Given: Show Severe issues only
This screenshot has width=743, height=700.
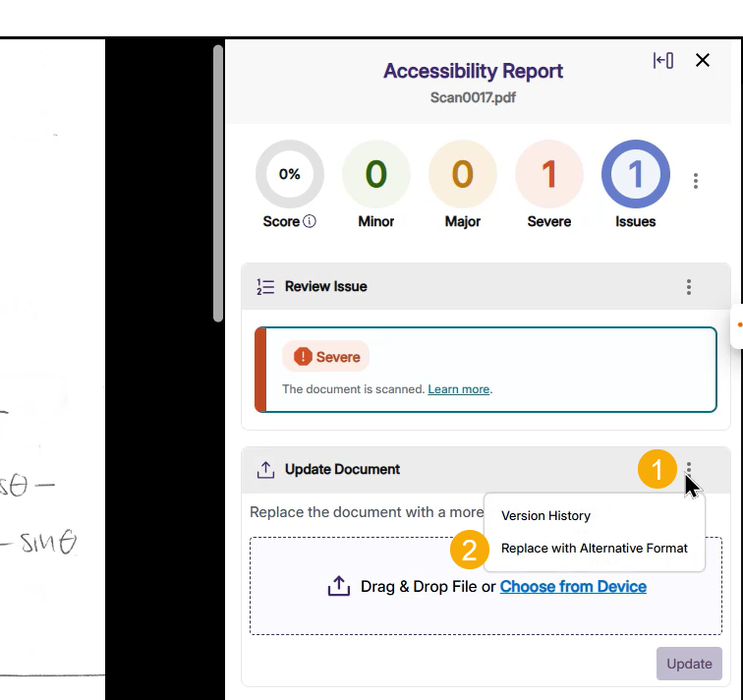Looking at the screenshot, I should pos(549,174).
